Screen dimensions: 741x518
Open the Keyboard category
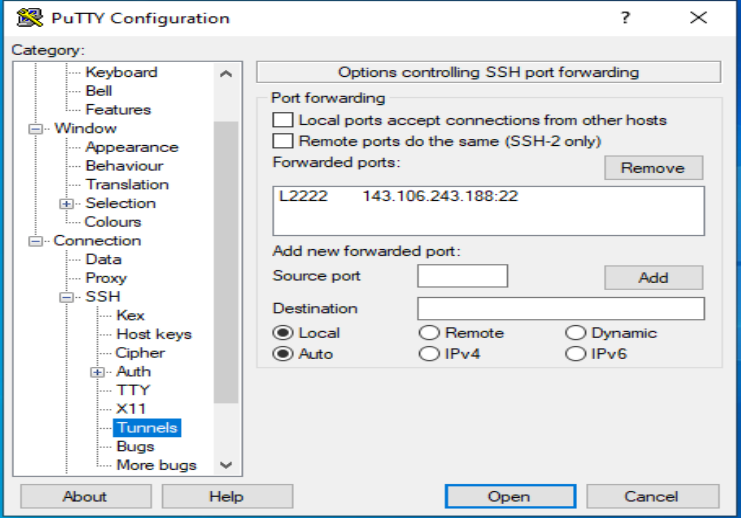pyautogui.click(x=121, y=72)
